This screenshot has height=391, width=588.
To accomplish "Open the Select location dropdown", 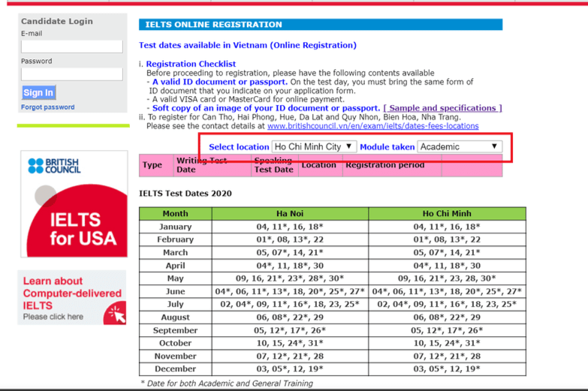I will click(314, 146).
